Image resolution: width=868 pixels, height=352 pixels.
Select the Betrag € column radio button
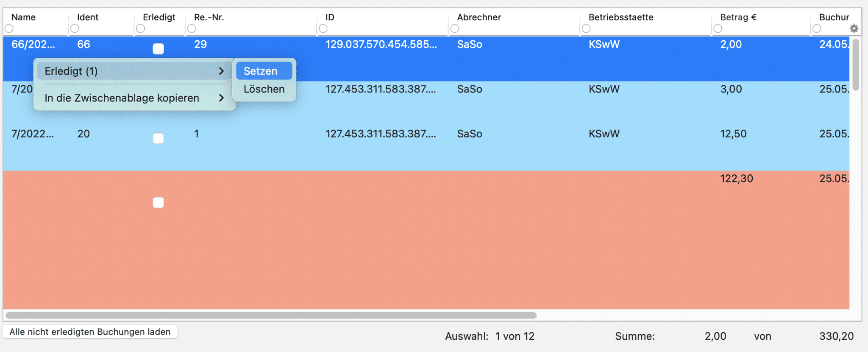[718, 28]
